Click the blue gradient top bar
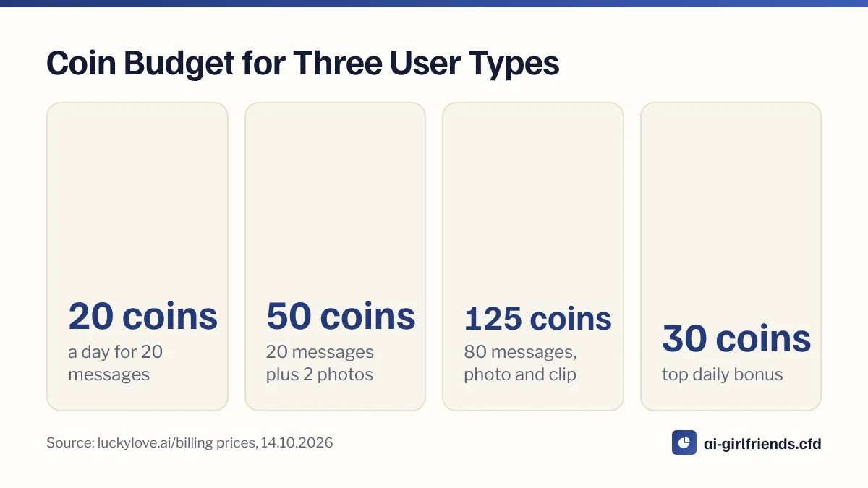Screen dimensions: 868x488 click(434, 3)
